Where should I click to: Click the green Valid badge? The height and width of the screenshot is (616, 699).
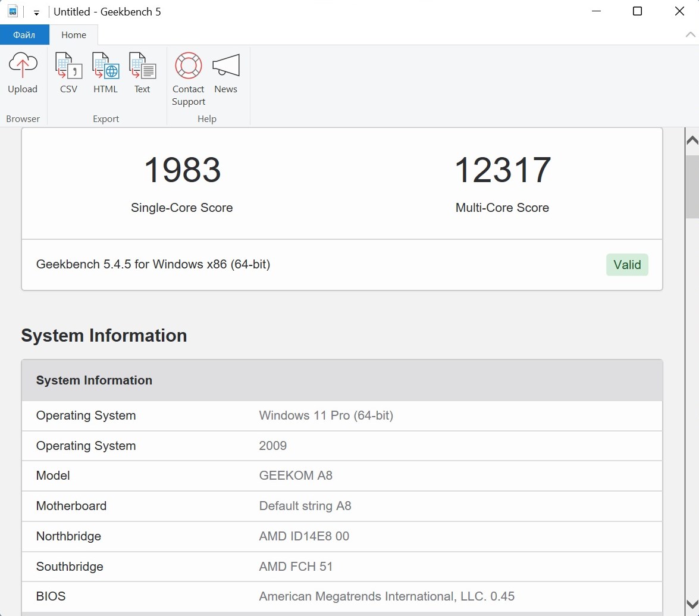(627, 265)
